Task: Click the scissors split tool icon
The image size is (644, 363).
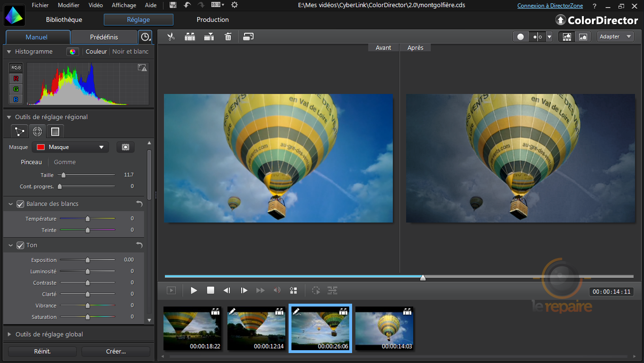Action: pyautogui.click(x=171, y=37)
